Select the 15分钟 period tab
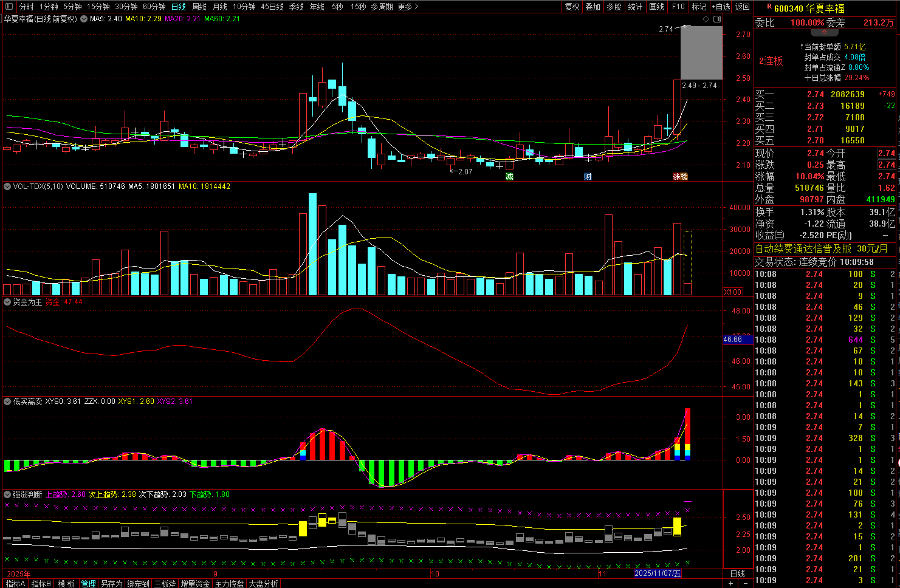Viewport: 900px width, 588px height. pyautogui.click(x=98, y=7)
